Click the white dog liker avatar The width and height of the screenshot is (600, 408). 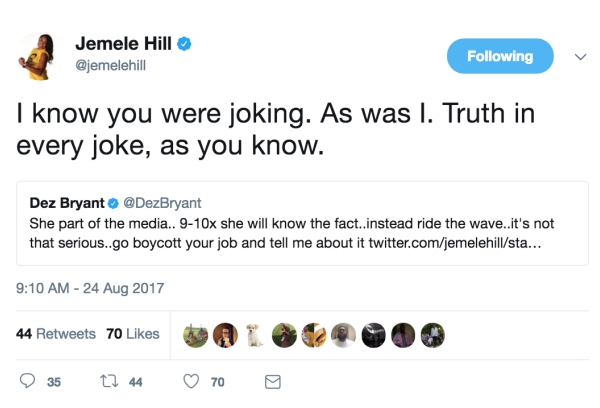tap(254, 334)
